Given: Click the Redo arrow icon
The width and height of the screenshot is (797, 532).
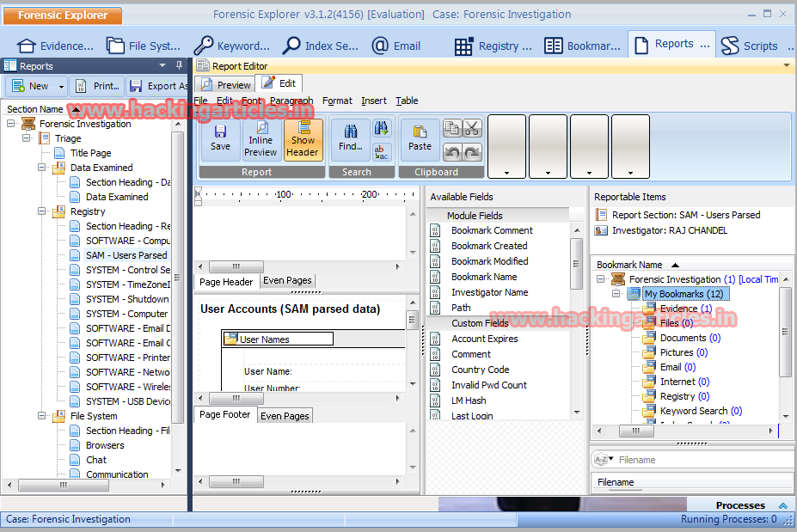Looking at the screenshot, I should (472, 152).
